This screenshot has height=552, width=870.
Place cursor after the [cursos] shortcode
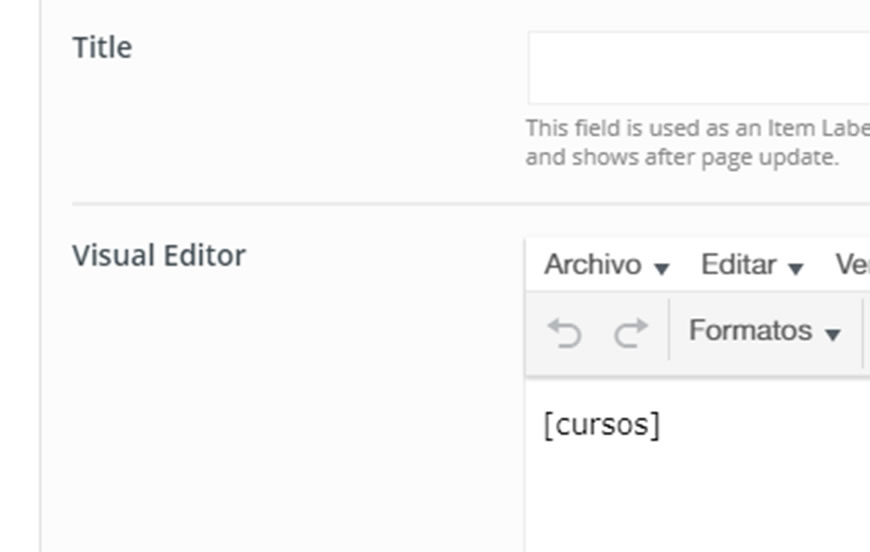[661, 426]
